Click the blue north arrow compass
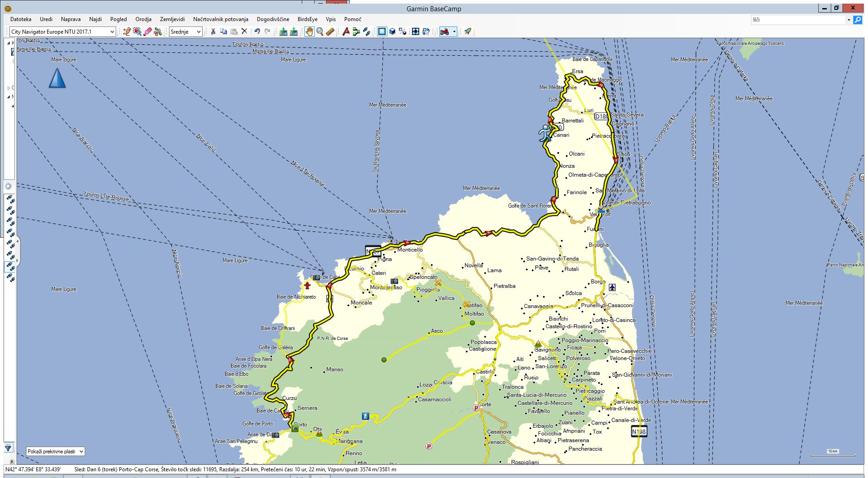The width and height of the screenshot is (868, 478). (57, 78)
